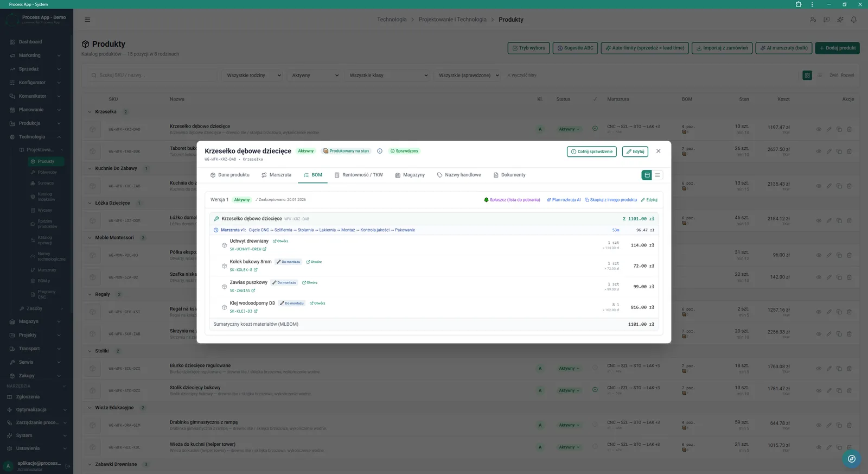This screenshot has width=868, height=474.
Task: Click Dodaj produkt button
Action: (x=837, y=48)
